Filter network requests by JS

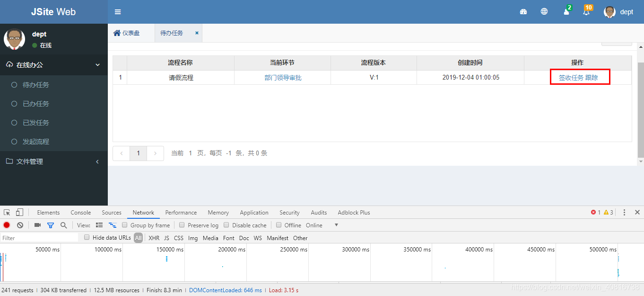(x=166, y=238)
